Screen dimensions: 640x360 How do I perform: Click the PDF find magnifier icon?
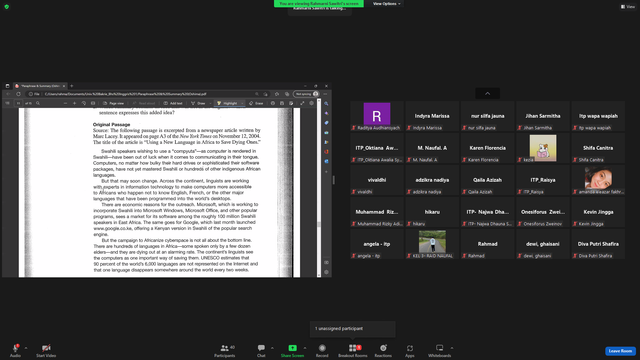(38, 103)
